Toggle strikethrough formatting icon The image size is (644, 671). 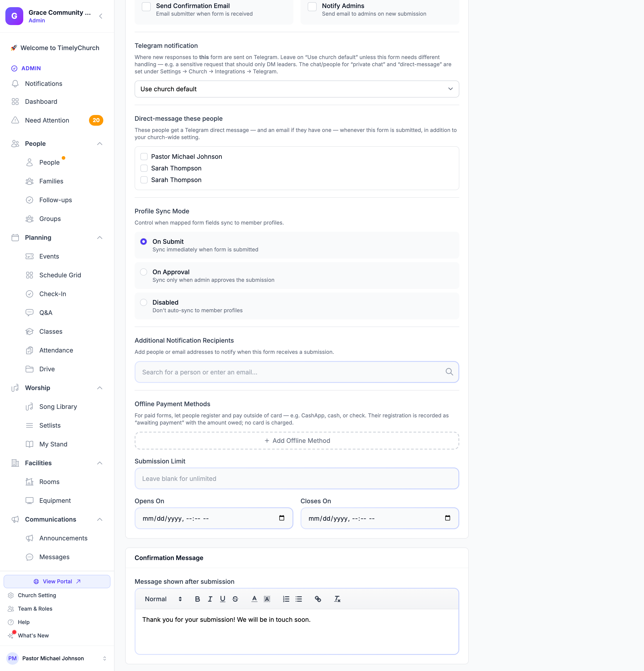(235, 599)
